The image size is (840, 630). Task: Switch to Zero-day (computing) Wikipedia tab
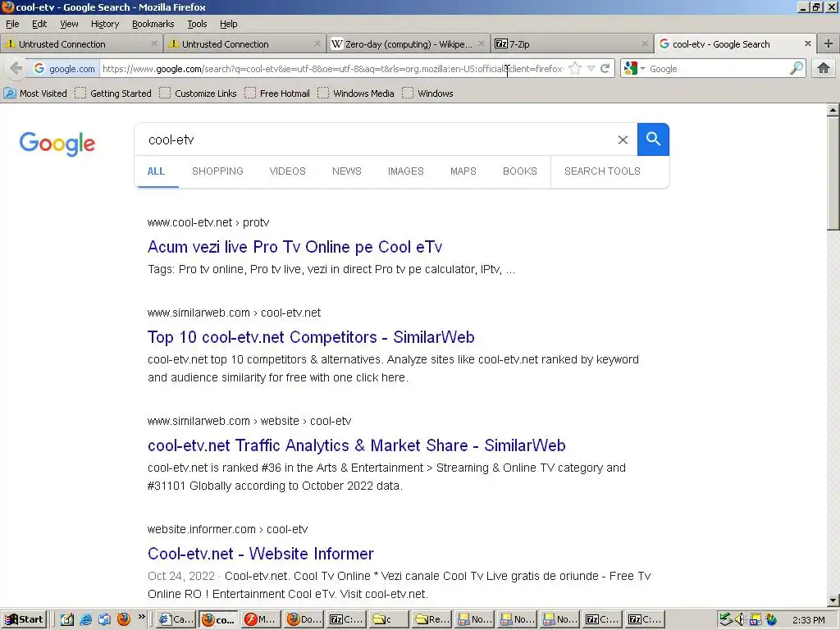(407, 44)
